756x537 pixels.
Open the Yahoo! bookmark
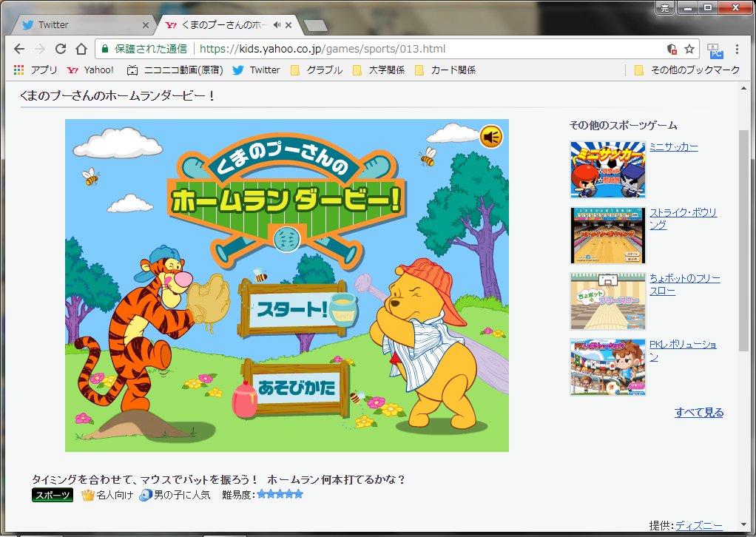point(91,70)
